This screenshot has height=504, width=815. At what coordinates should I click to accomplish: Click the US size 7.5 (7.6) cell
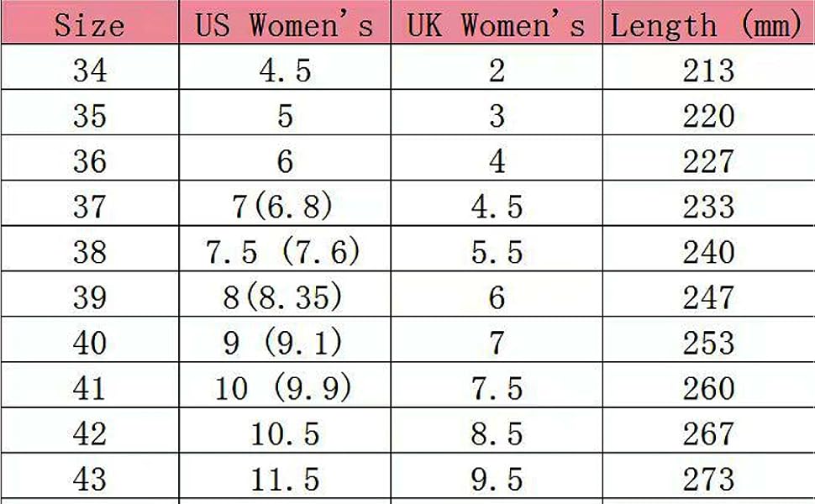point(285,249)
